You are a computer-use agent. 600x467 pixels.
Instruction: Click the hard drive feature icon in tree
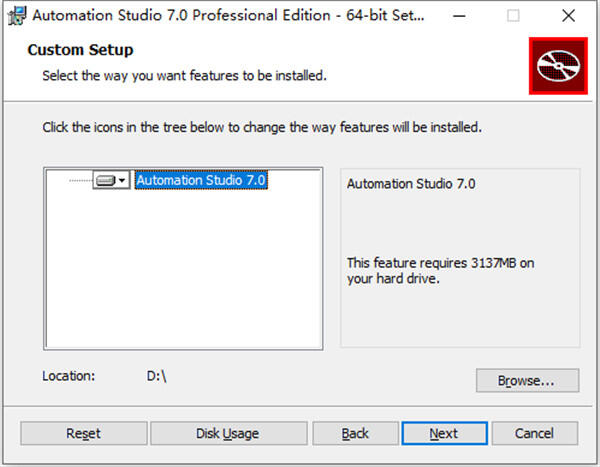pos(105,181)
